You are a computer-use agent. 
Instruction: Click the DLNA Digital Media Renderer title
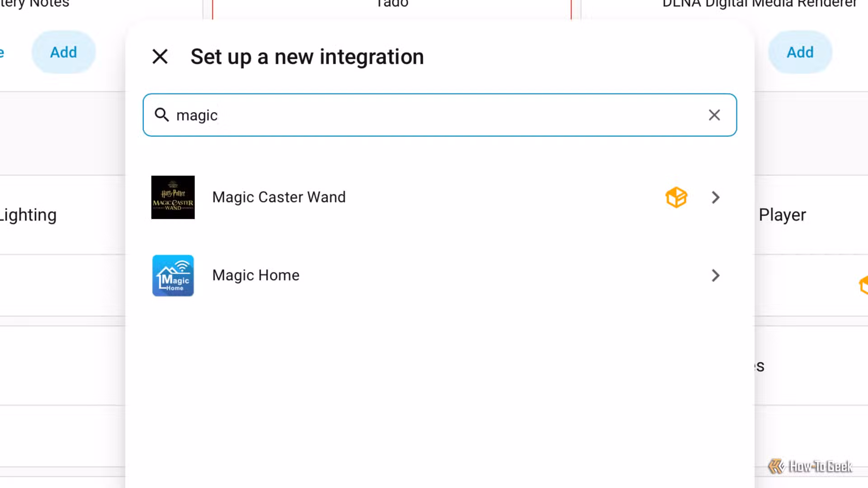pos(759,4)
